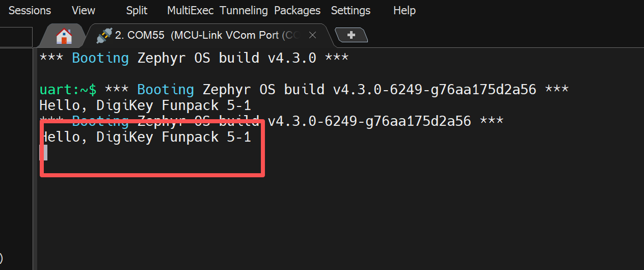Click the plug icon on COM55 tab
Screen dimensions: 644x270
point(104,35)
